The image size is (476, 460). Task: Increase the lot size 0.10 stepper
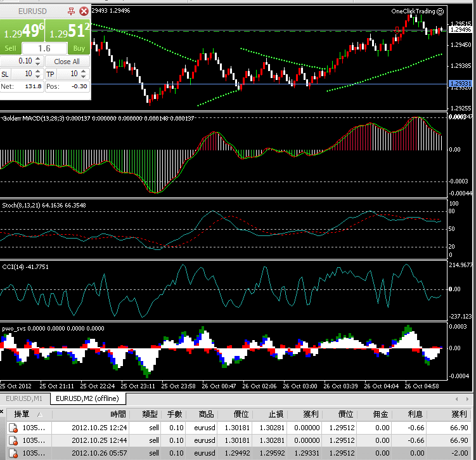point(37,58)
